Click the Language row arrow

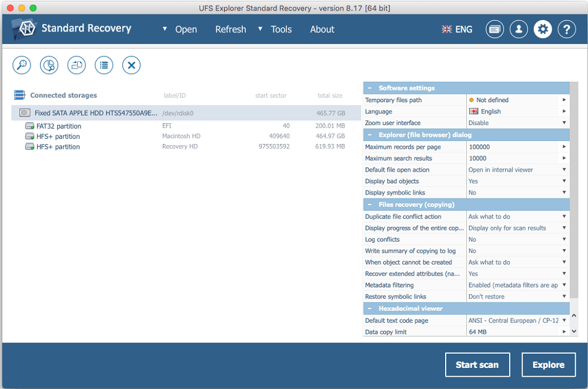[564, 111]
